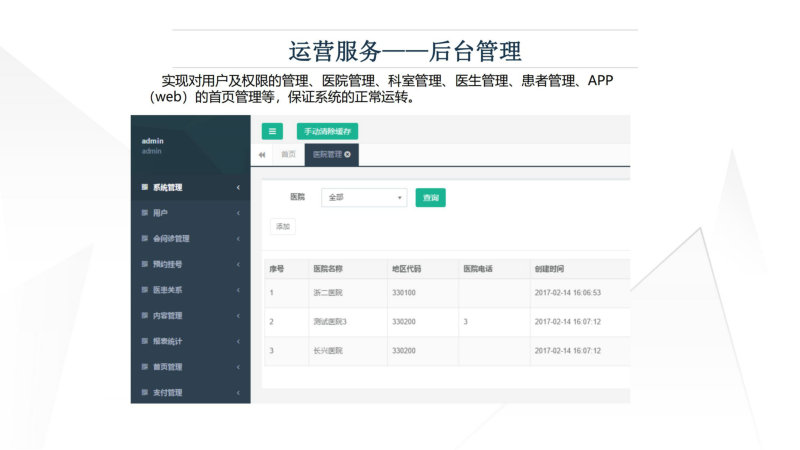Click creation time in 长兴医院 row
Screen dimensions: 800x450
(x=567, y=351)
